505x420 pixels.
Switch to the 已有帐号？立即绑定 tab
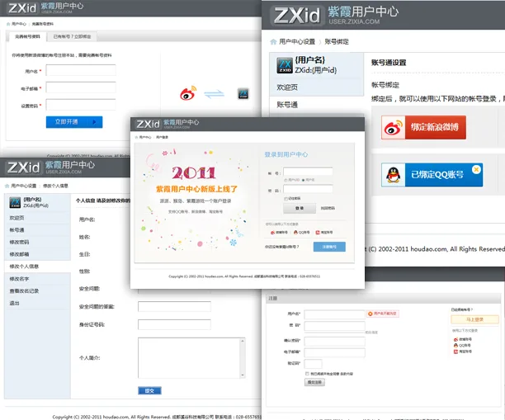pos(73,36)
